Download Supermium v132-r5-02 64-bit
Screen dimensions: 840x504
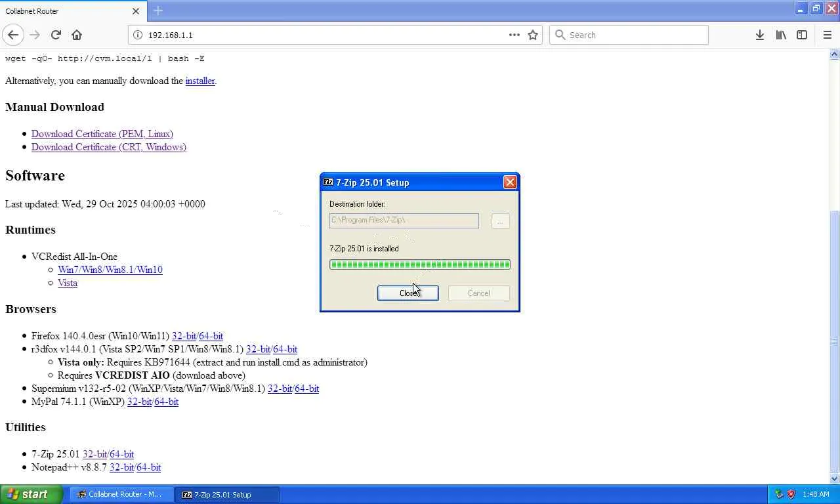(306, 388)
